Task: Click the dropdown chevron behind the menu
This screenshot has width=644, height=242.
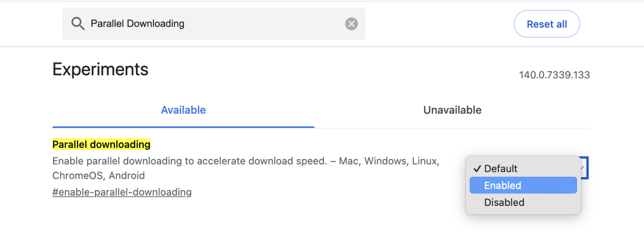Action: pos(583,168)
